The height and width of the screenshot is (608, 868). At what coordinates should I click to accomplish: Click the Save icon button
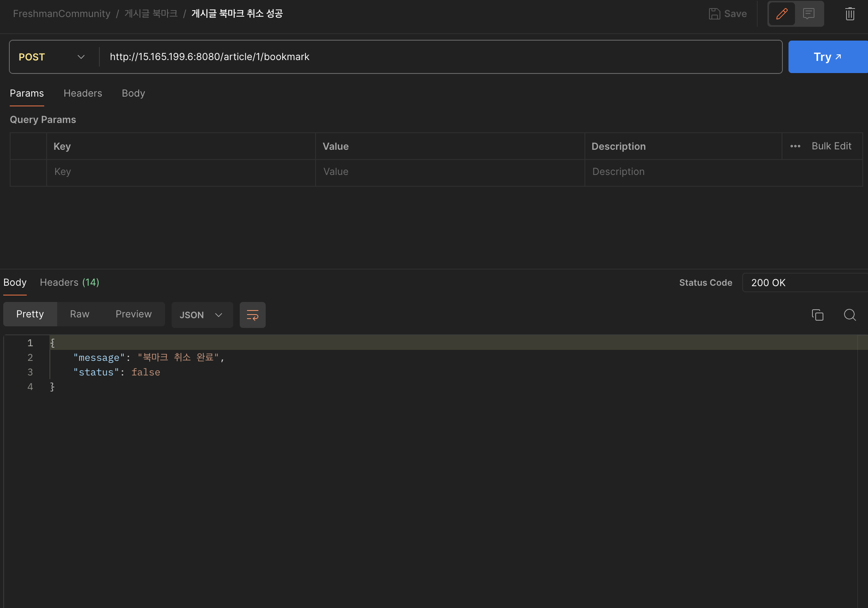[728, 14]
